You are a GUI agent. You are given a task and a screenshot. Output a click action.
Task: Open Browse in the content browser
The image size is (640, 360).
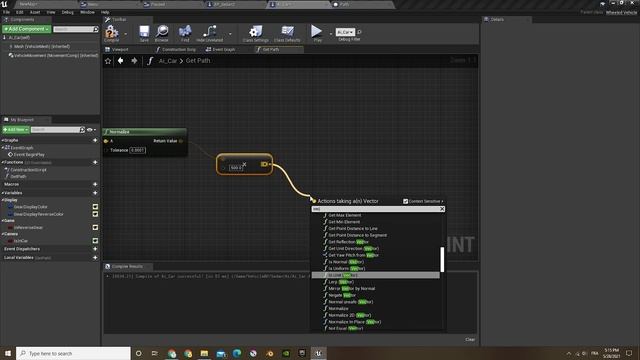tap(162, 33)
